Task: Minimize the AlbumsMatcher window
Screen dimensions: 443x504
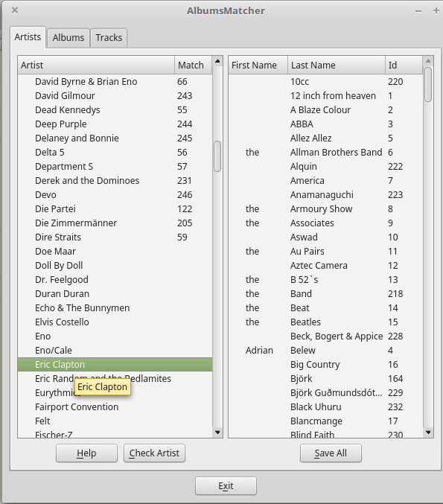Action: (418, 11)
